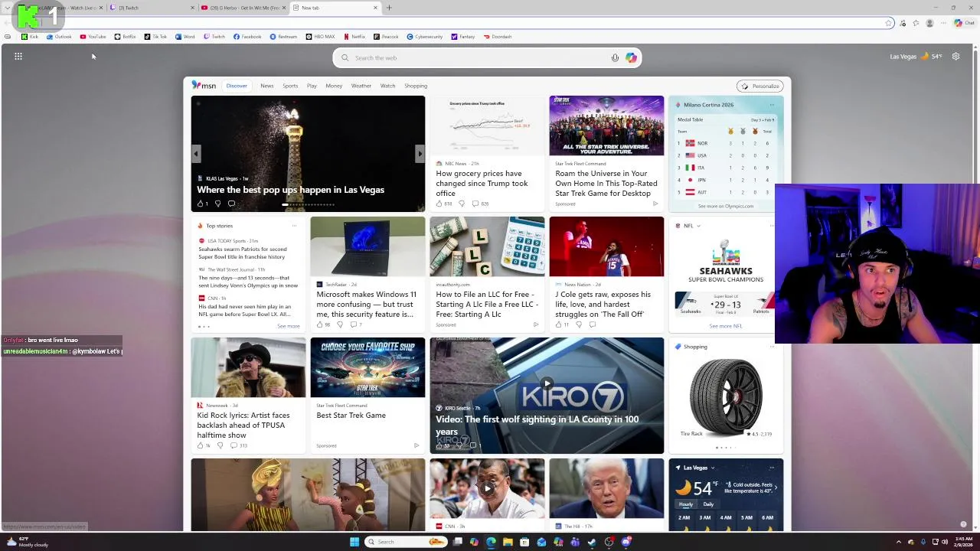Click the MSN logo
980x551 pixels.
point(204,86)
